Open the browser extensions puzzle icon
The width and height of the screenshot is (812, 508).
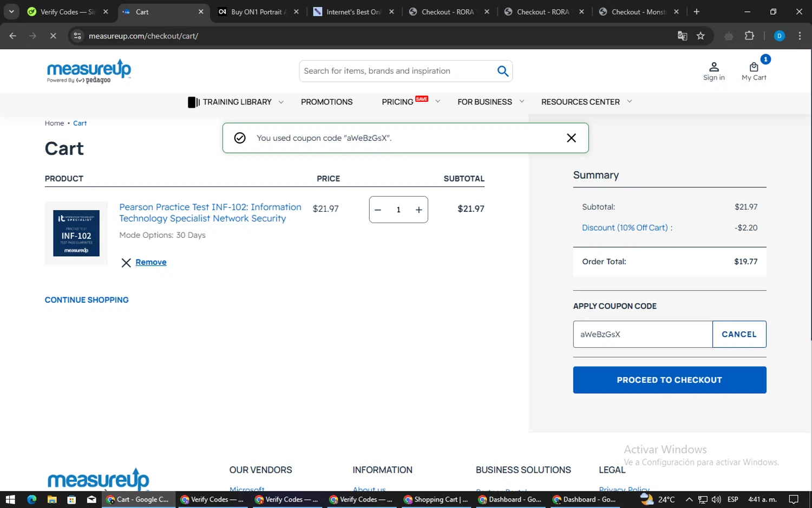point(749,36)
